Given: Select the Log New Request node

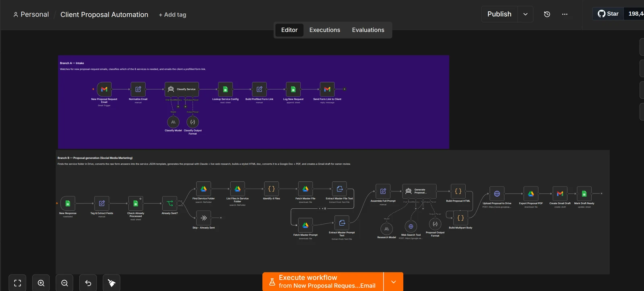Looking at the screenshot, I should [293, 89].
